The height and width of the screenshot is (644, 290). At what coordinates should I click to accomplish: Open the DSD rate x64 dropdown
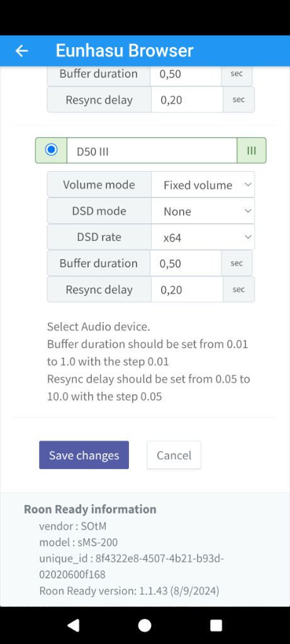click(x=203, y=237)
